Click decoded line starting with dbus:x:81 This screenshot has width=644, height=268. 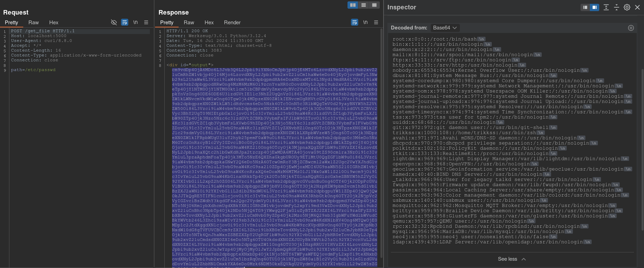(475, 76)
